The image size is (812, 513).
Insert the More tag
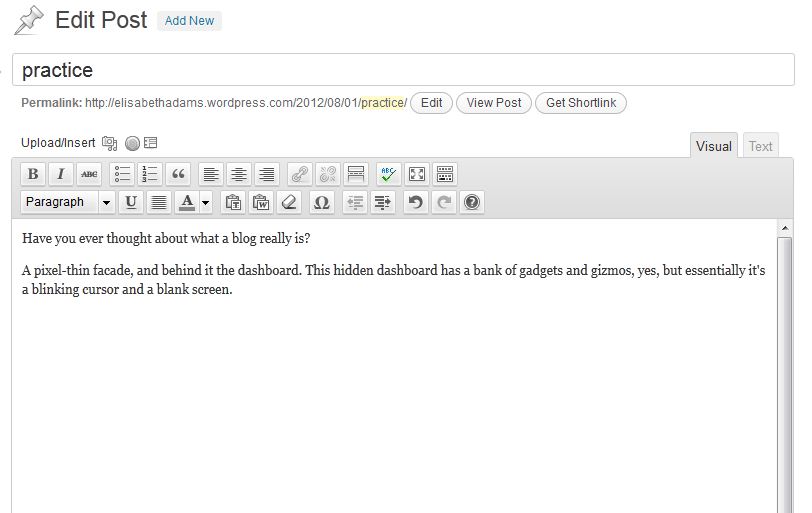tap(355, 174)
